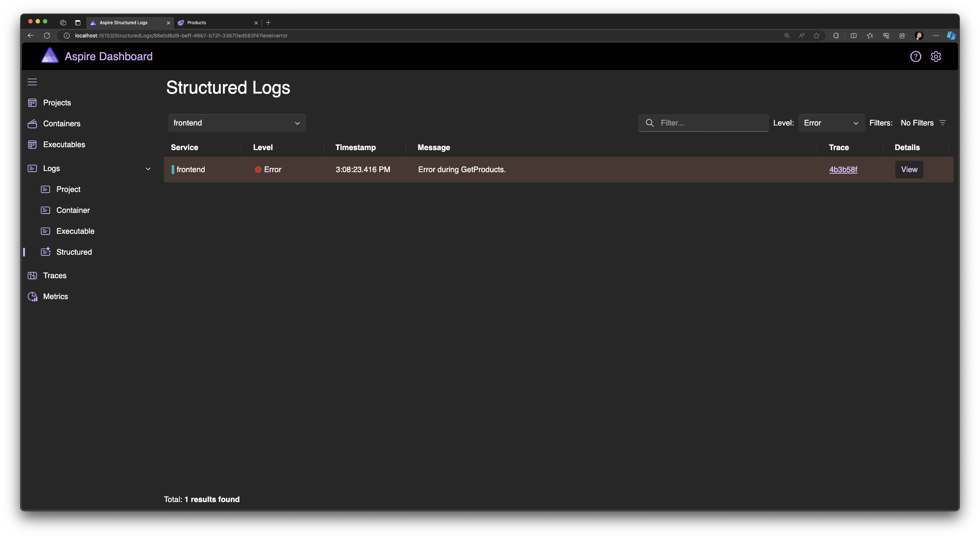Click the Trace column header

(838, 148)
